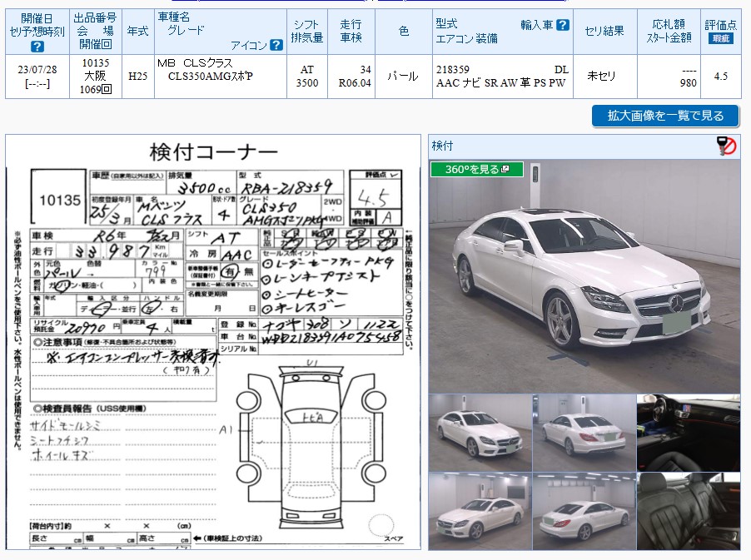Open the 360°を見る viewer
The height and width of the screenshot is (560, 751).
point(476,170)
